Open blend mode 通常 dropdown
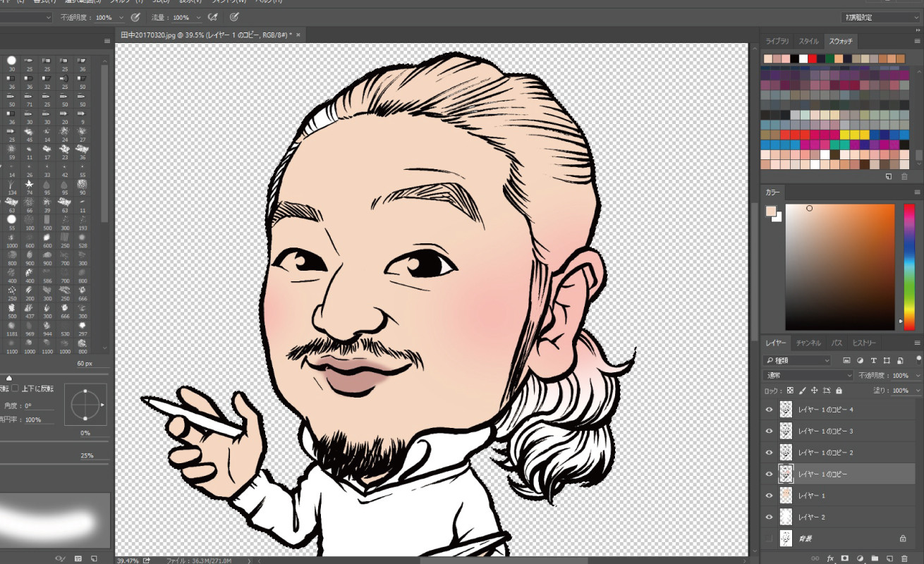This screenshot has height=564, width=924. [x=809, y=375]
